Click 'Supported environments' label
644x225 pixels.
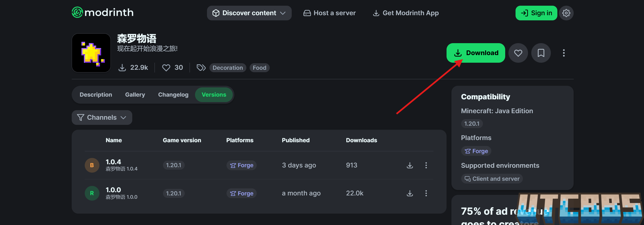pyautogui.click(x=500, y=165)
